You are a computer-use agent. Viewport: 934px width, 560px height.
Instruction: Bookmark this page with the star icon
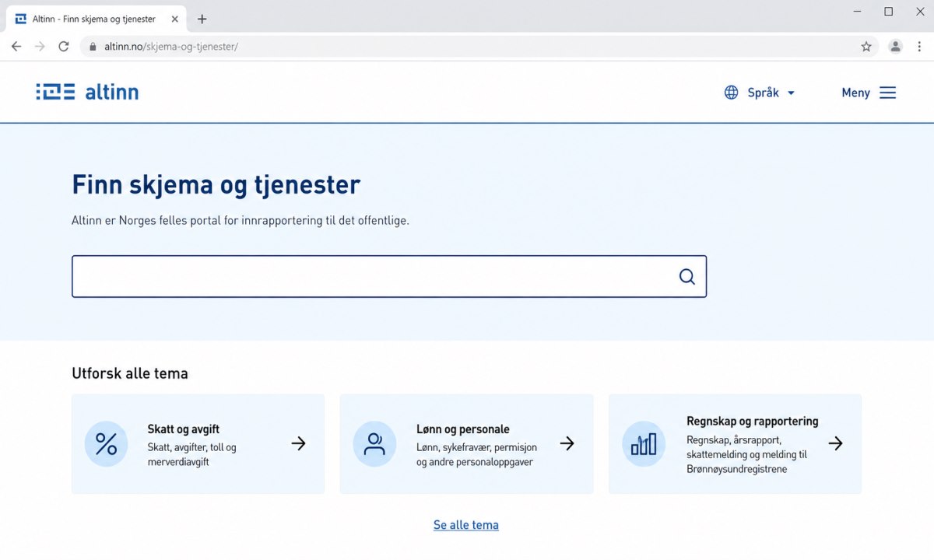tap(866, 47)
